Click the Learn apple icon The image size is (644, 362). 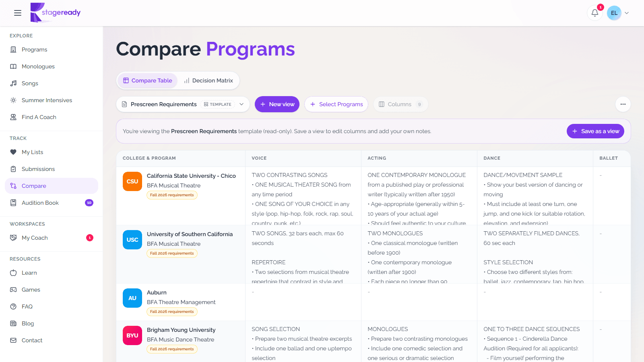[13, 273]
